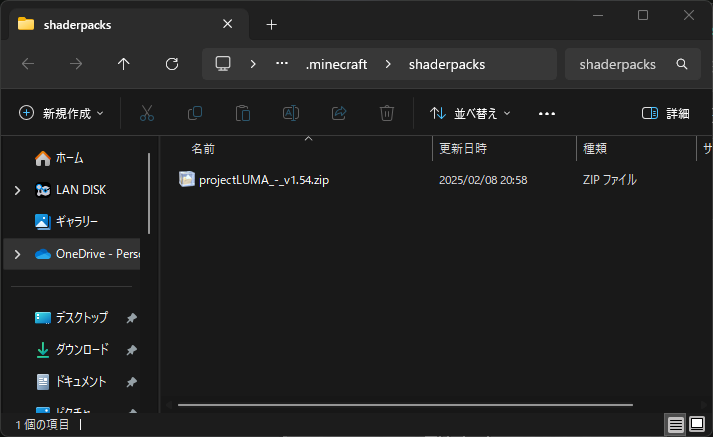Open a new tab with plus button
The height and width of the screenshot is (437, 713).
[x=271, y=24]
